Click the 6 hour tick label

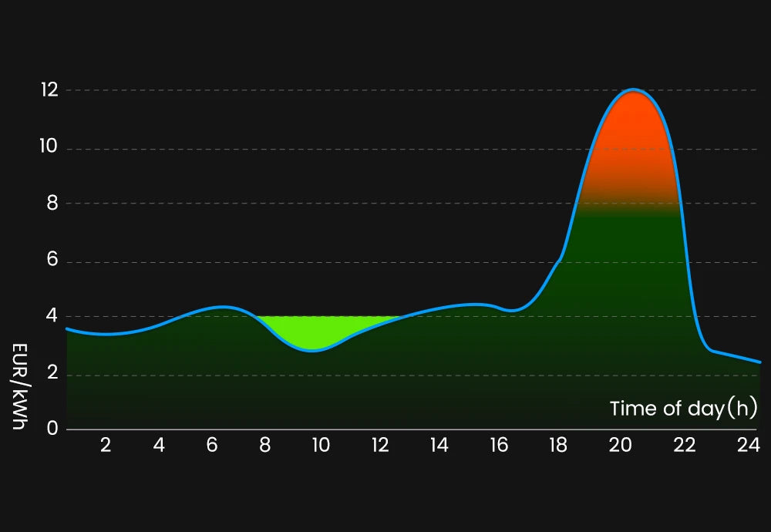212,445
